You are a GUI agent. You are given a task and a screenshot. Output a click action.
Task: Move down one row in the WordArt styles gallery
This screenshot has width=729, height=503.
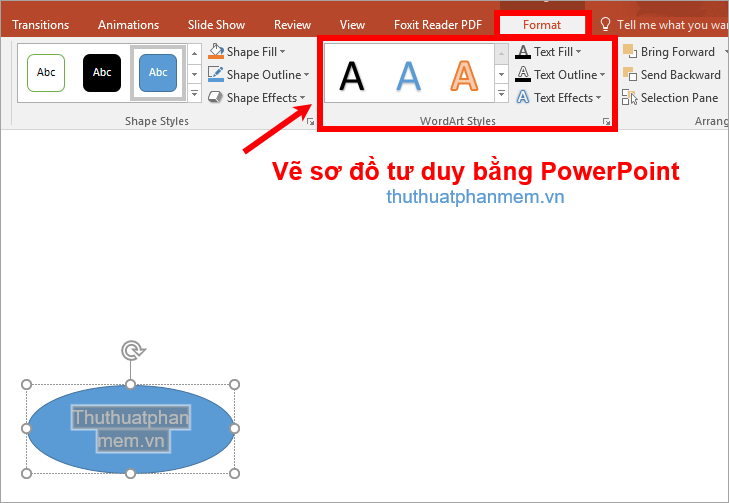[x=501, y=74]
